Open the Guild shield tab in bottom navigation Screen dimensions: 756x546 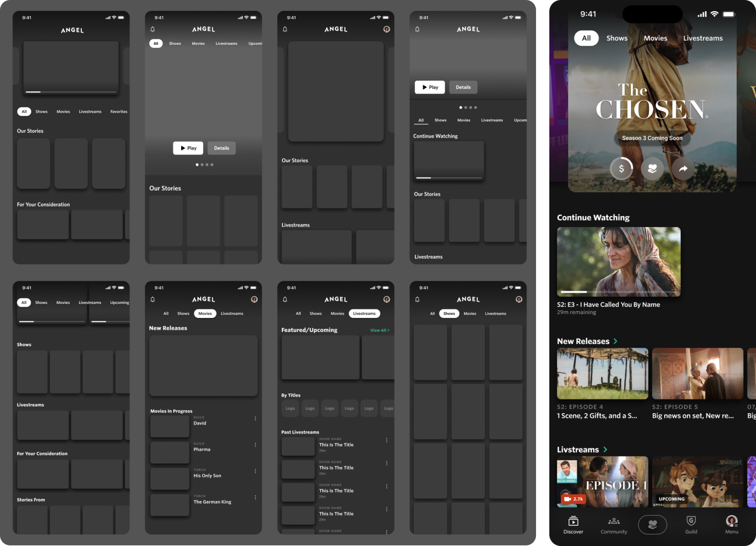(691, 525)
